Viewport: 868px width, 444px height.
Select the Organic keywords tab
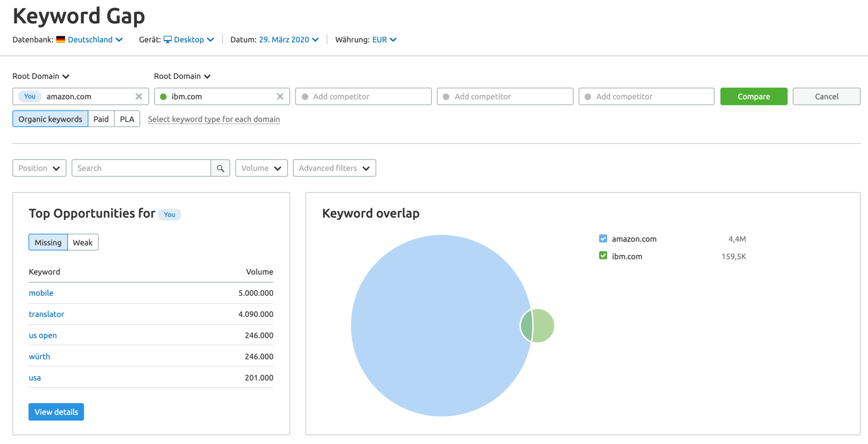pyautogui.click(x=50, y=119)
